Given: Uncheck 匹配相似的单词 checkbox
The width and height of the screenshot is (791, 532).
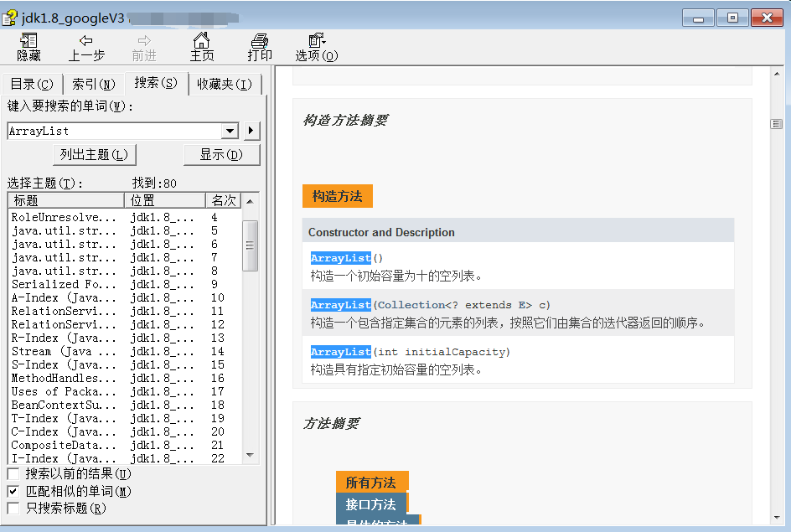Looking at the screenshot, I should pyautogui.click(x=13, y=491).
